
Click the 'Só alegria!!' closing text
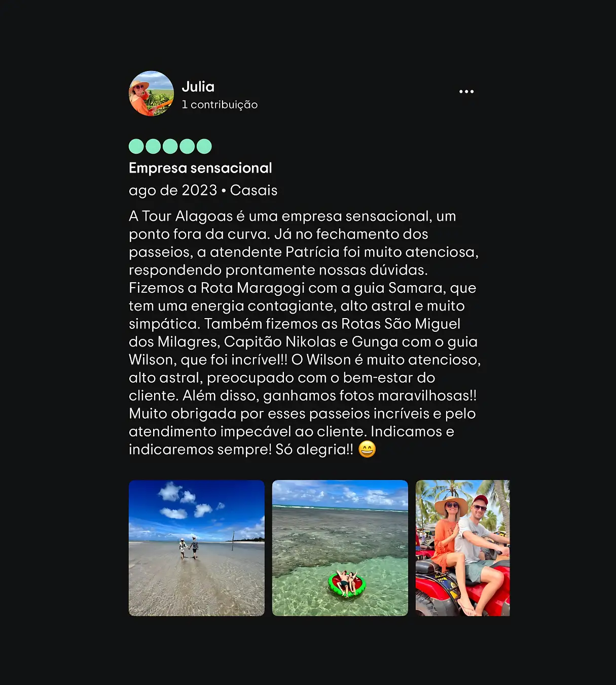[314, 450]
